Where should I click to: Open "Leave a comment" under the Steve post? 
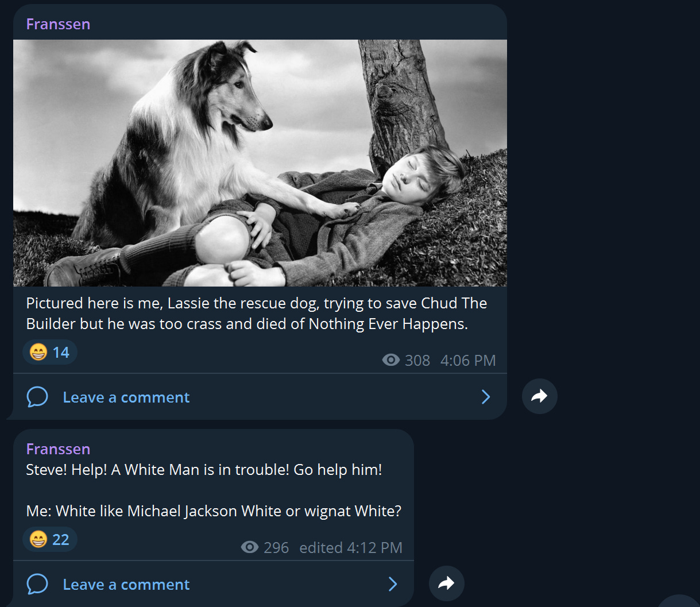click(213, 584)
